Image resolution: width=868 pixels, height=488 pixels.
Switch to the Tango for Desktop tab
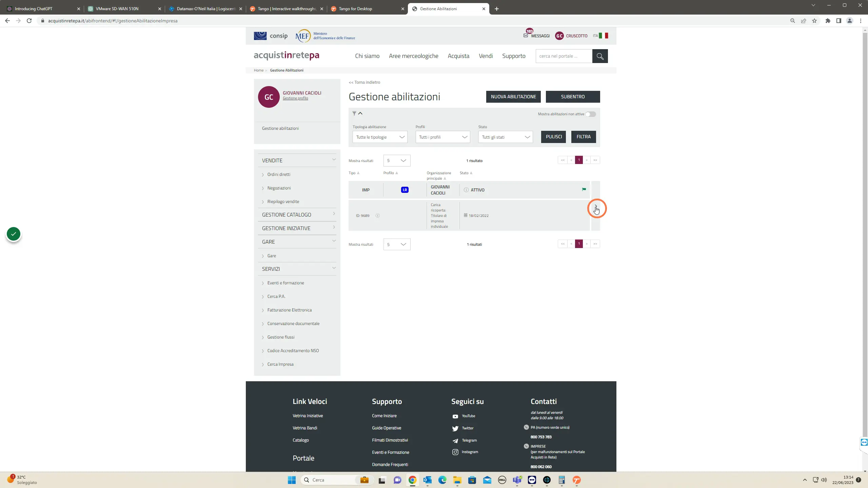(x=368, y=9)
